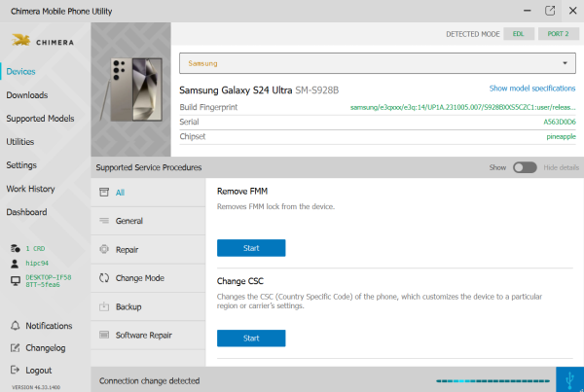Image resolution: width=584 pixels, height=392 pixels.
Task: Click the SM-S928B model code
Action: pos(317,90)
